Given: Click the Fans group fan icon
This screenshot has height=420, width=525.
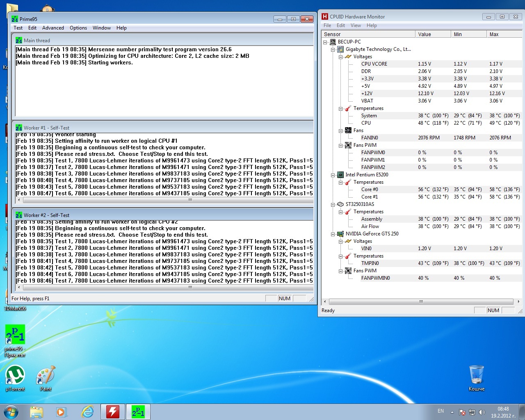Looking at the screenshot, I should (x=348, y=130).
